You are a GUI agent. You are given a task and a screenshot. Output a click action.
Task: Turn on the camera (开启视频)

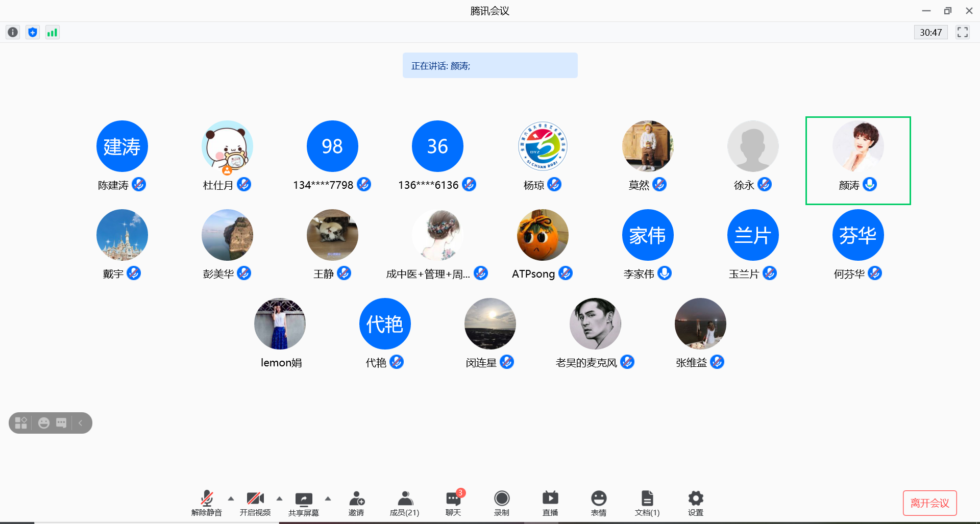coord(255,503)
